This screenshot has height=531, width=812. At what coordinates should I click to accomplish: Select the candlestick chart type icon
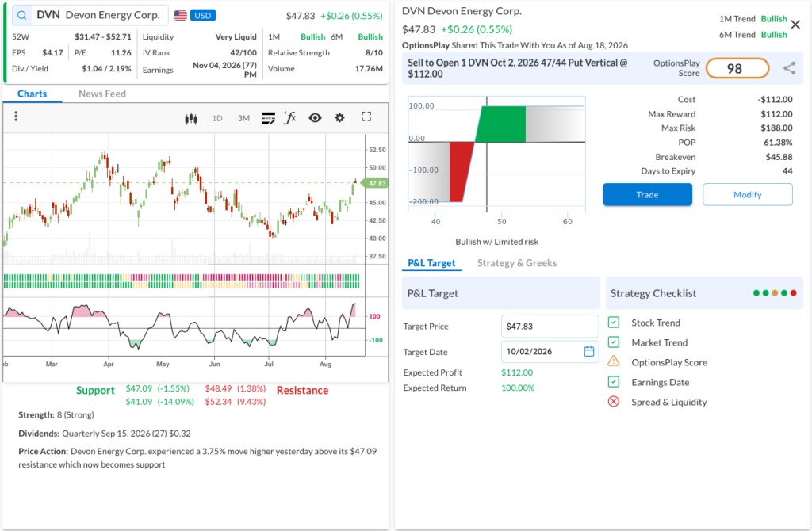click(x=191, y=119)
